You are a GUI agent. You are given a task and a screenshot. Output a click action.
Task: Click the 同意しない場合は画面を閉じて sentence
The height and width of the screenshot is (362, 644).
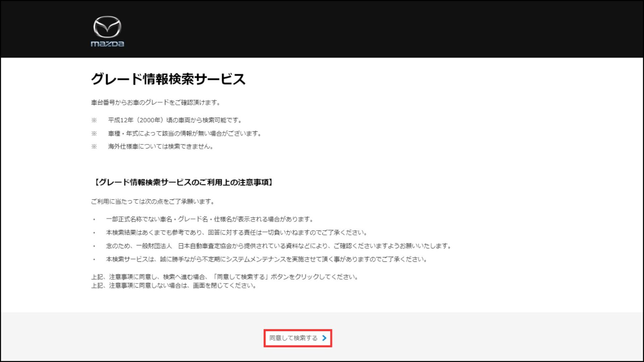coord(174,286)
